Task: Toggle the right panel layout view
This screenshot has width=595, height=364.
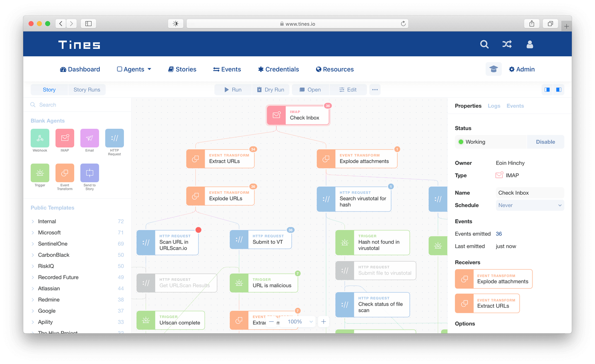Action: coord(559,89)
